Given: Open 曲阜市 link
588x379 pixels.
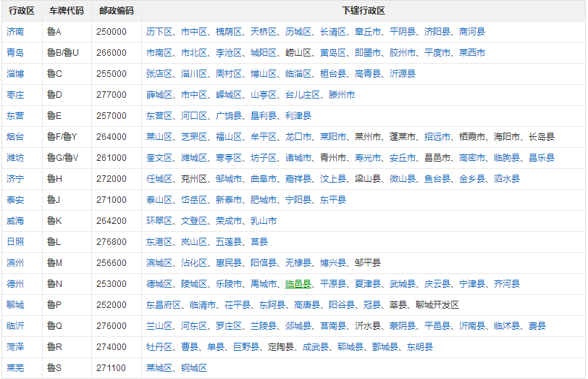Looking at the screenshot, I should [264, 179].
